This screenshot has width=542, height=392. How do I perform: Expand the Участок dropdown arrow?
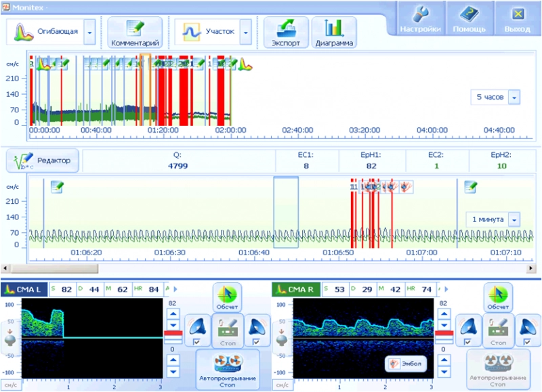click(245, 32)
